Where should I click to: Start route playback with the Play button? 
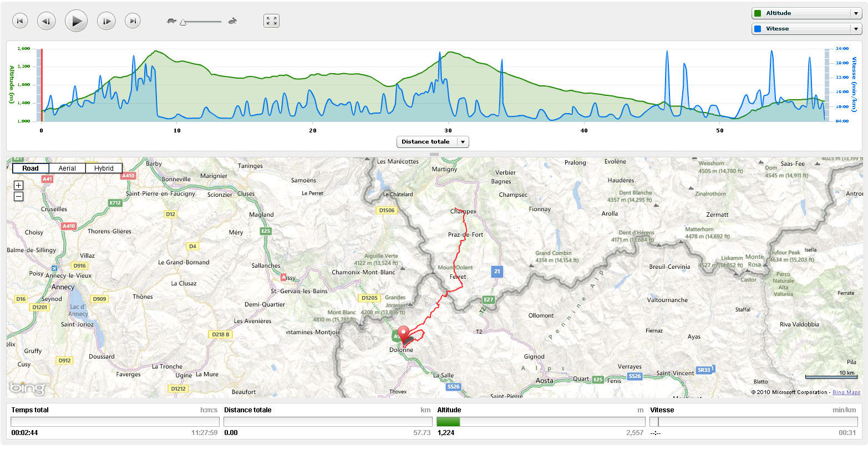77,21
